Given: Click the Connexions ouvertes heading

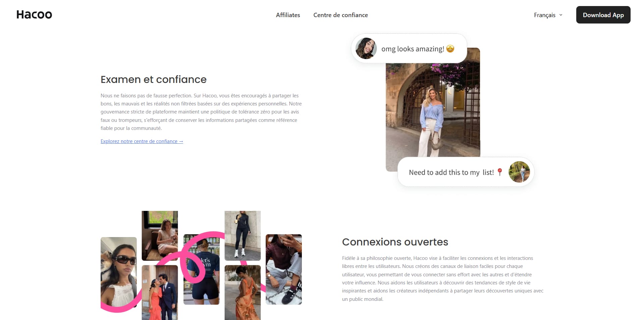Looking at the screenshot, I should (395, 242).
